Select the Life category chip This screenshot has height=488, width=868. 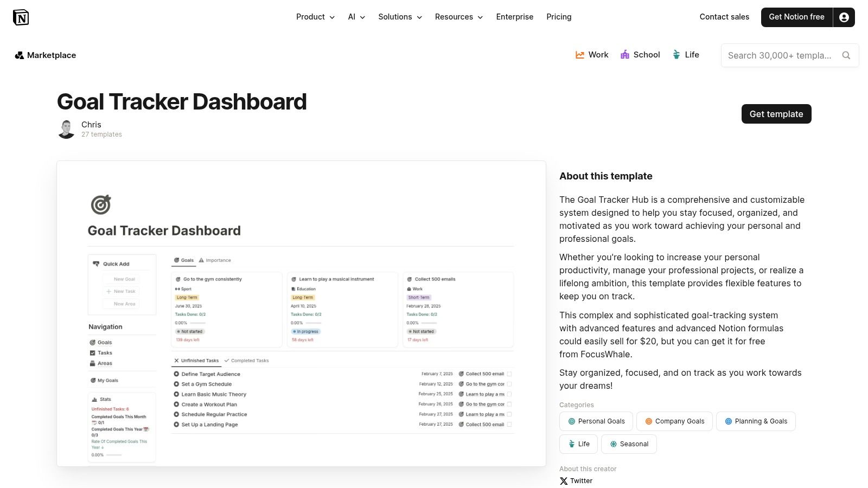[x=578, y=444]
